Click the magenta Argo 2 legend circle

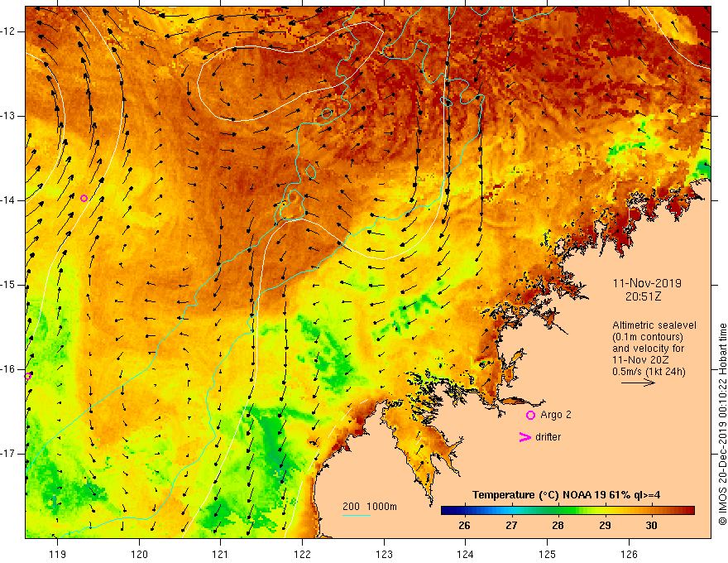[530, 415]
